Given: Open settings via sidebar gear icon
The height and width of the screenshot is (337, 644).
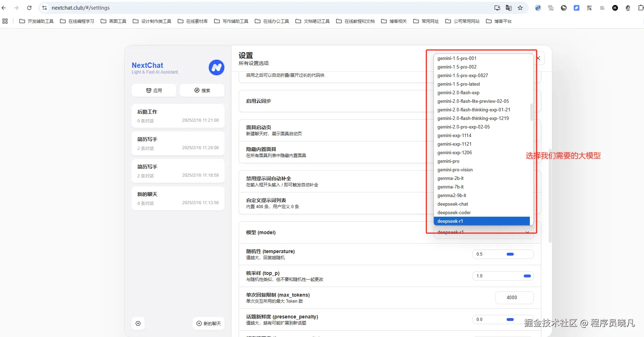Looking at the screenshot, I should [138, 323].
